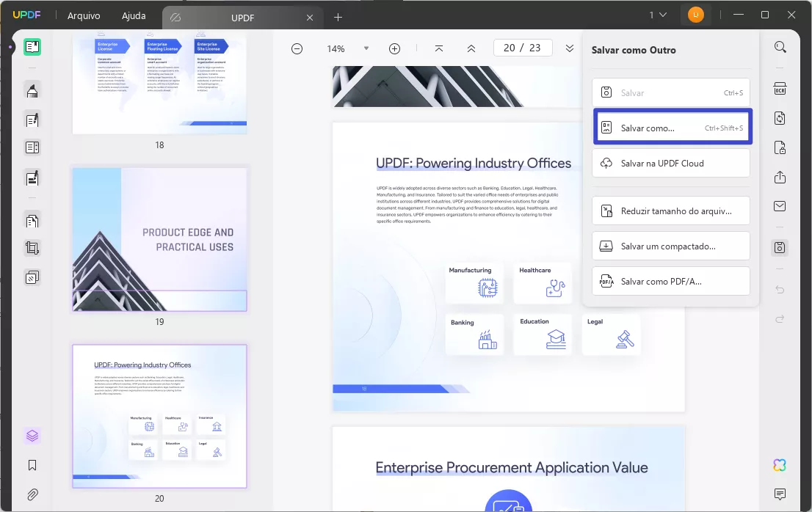
Task: Select the Crop Pages tool
Action: 32,248
